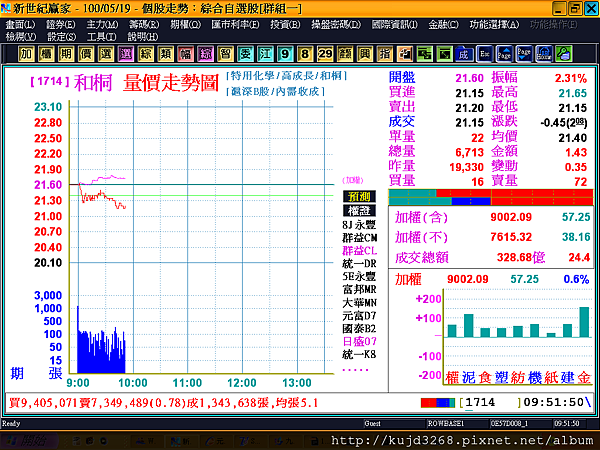
Task: Click the blue 成 toolbar icon
Action: [464, 54]
